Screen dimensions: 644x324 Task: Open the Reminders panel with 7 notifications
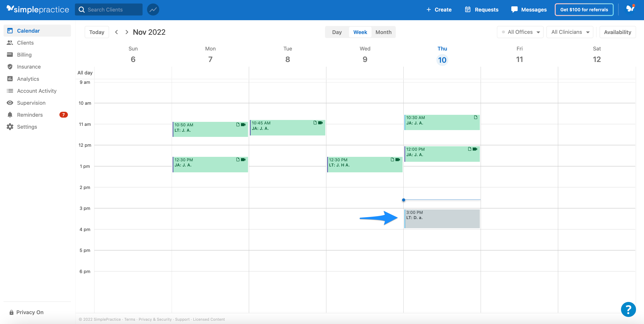pyautogui.click(x=30, y=115)
